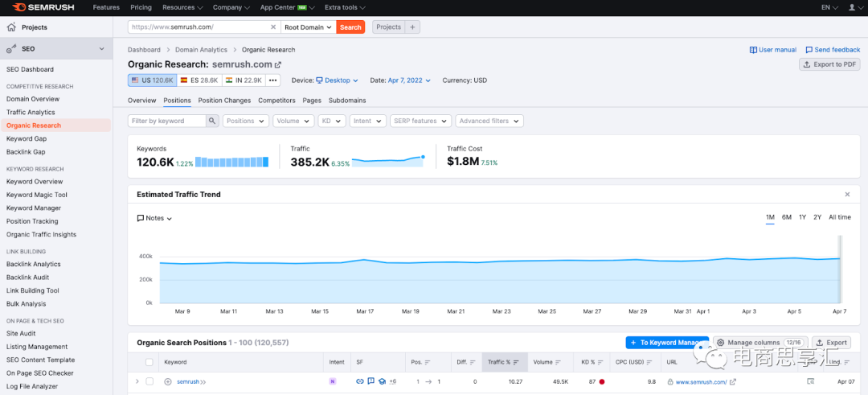Clear the domain search field
This screenshot has width=868, height=395.
point(273,27)
